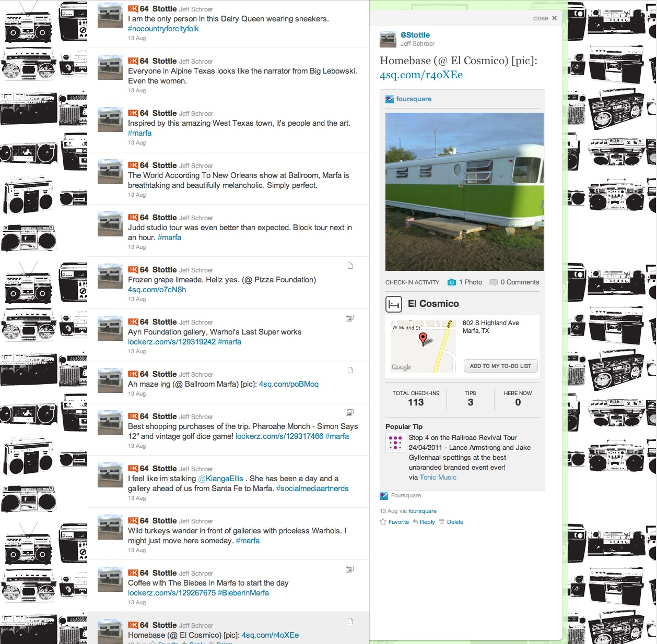Click the media icon on Coffee with The Biebes tweet
This screenshot has height=644, width=657.
(349, 569)
